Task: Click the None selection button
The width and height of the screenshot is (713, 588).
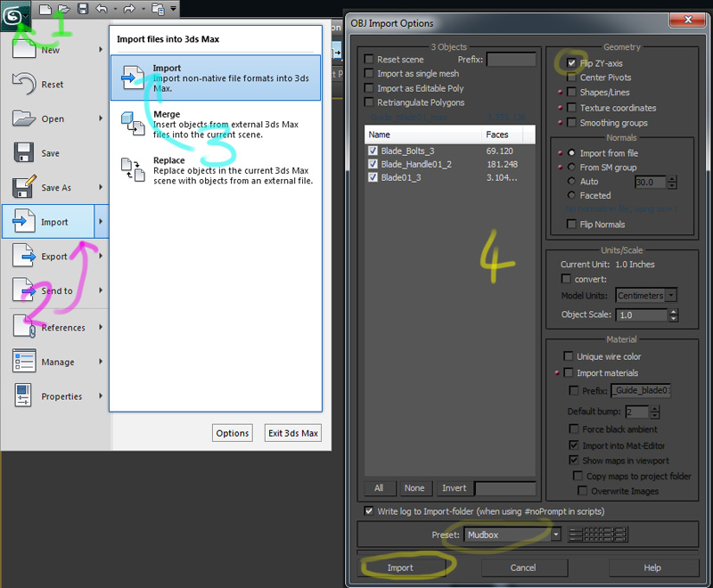Action: pyautogui.click(x=414, y=488)
